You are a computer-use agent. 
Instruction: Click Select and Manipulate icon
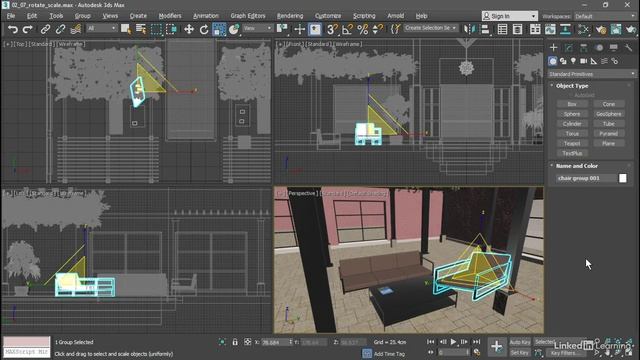coord(299,29)
